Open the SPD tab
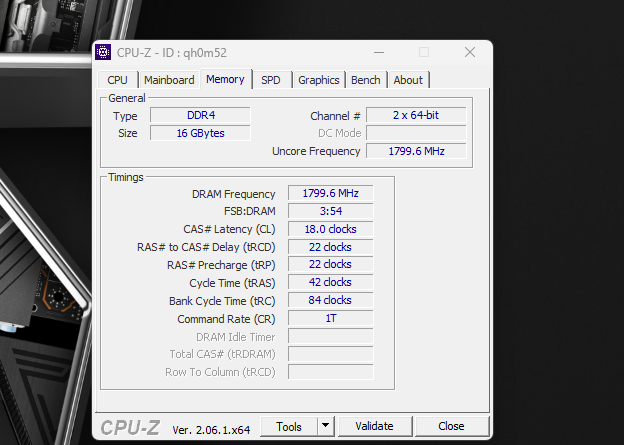The width and height of the screenshot is (624, 445). click(271, 80)
